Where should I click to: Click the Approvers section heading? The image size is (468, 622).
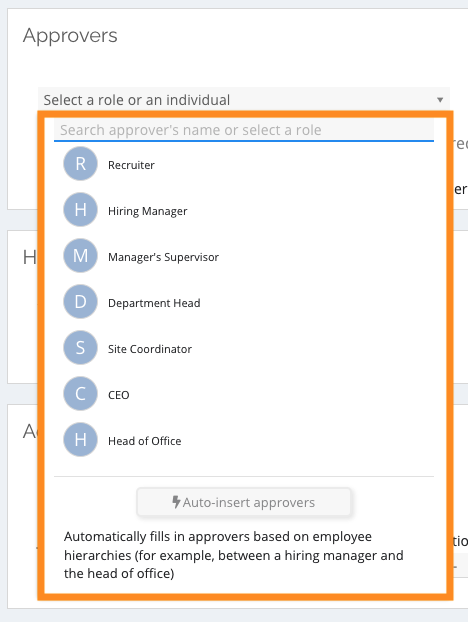(x=70, y=36)
